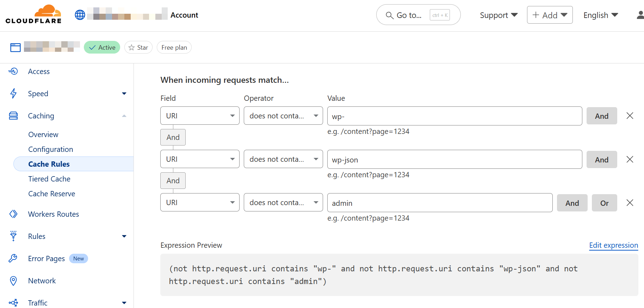The height and width of the screenshot is (308, 644).
Task: Open the Overview caching page
Action: tap(43, 135)
